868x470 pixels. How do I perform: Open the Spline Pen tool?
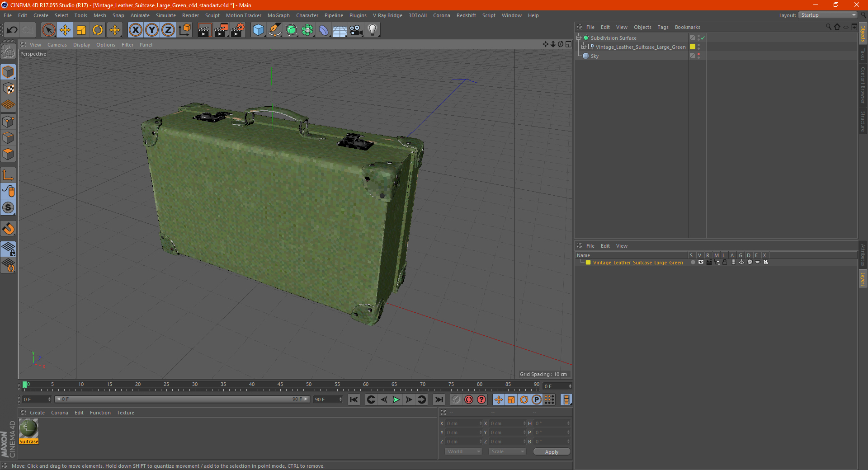(x=274, y=30)
